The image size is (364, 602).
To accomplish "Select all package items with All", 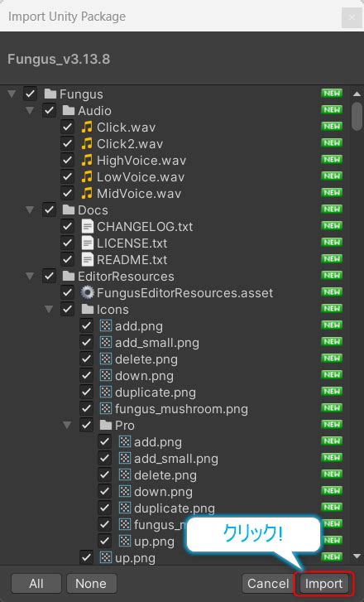I will 36,584.
